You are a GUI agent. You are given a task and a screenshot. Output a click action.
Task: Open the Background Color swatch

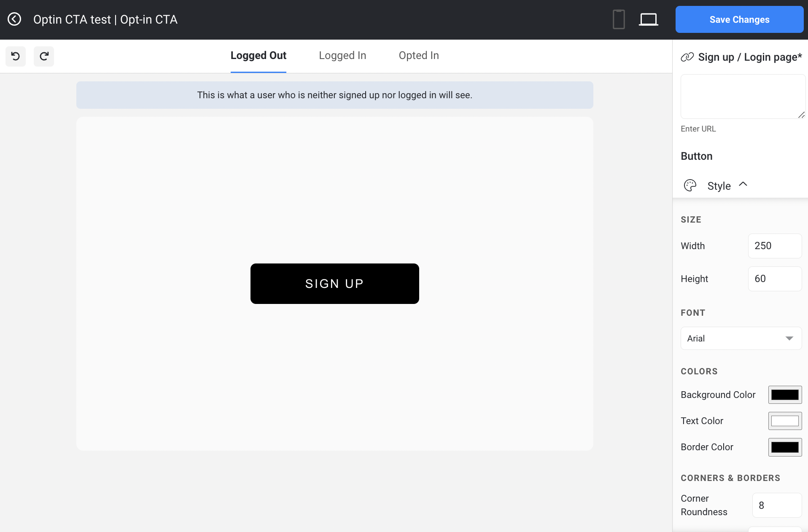coord(785,395)
